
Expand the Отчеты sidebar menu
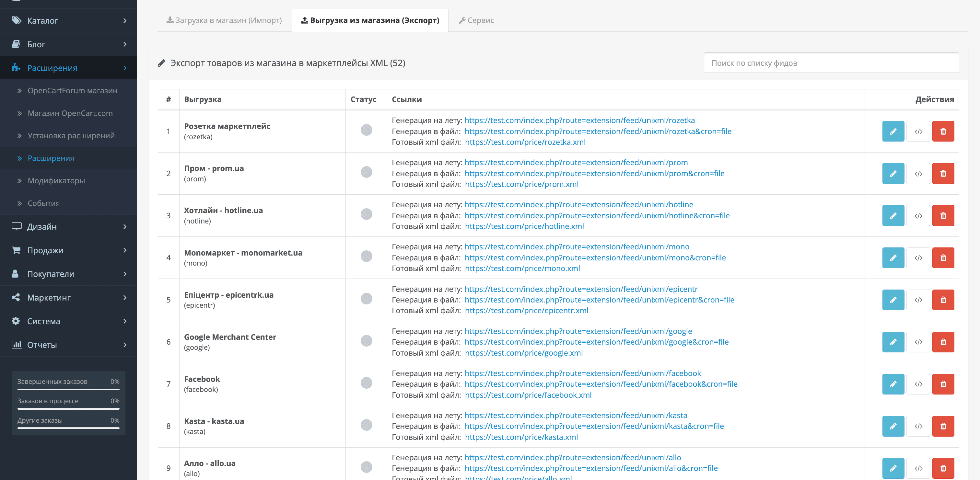pyautogui.click(x=68, y=345)
